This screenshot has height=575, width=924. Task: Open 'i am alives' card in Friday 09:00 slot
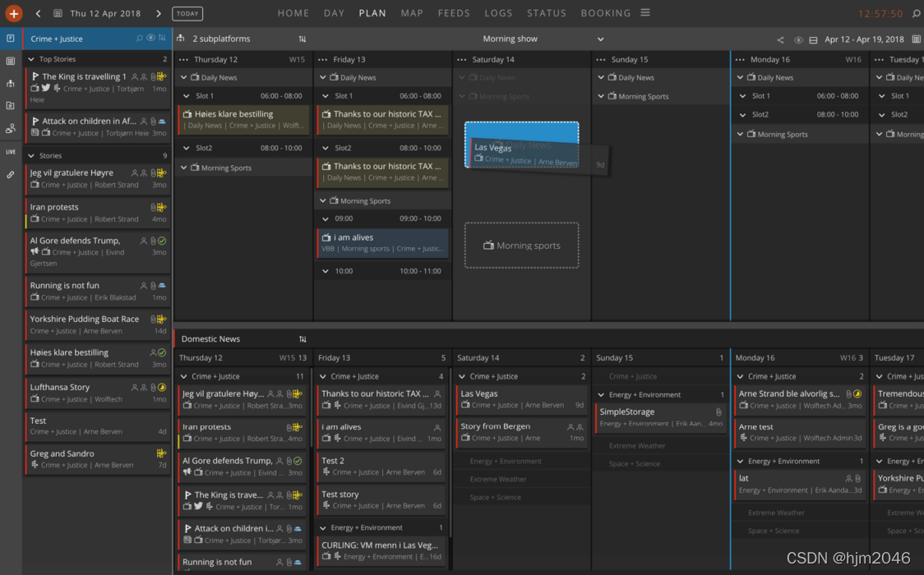tap(382, 242)
